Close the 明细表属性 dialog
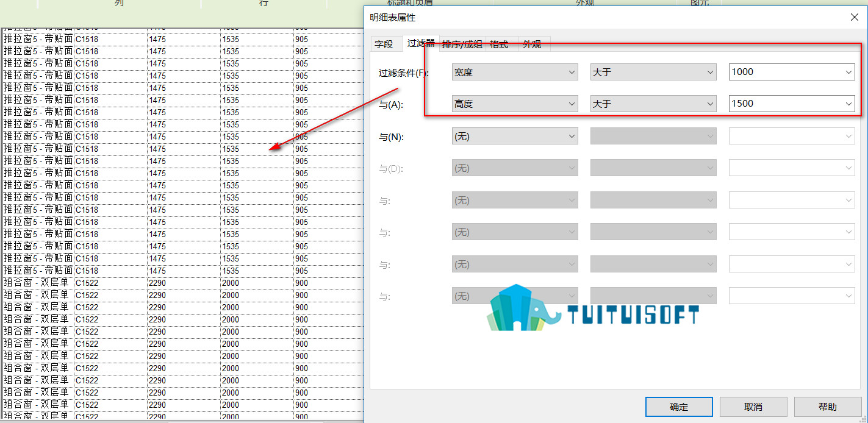Screen dimensions: 868x423 click(855, 18)
